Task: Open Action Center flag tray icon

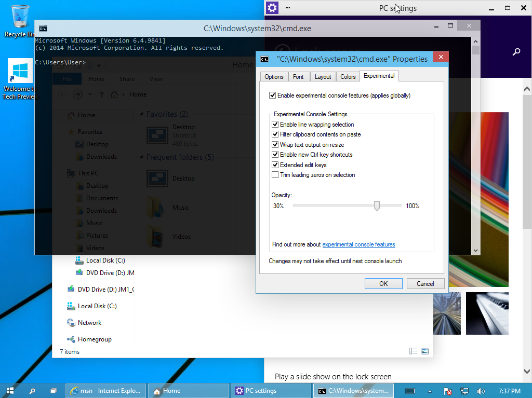Action: (447, 391)
